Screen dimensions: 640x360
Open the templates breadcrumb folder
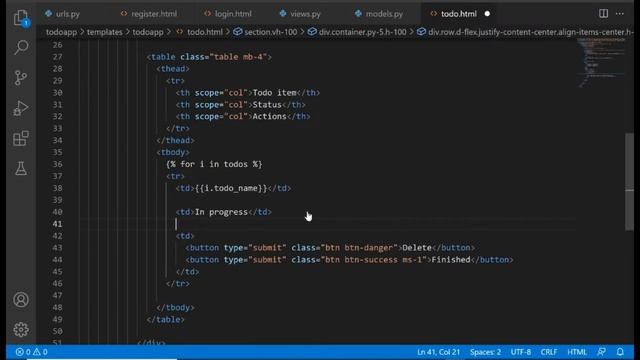pos(104,32)
